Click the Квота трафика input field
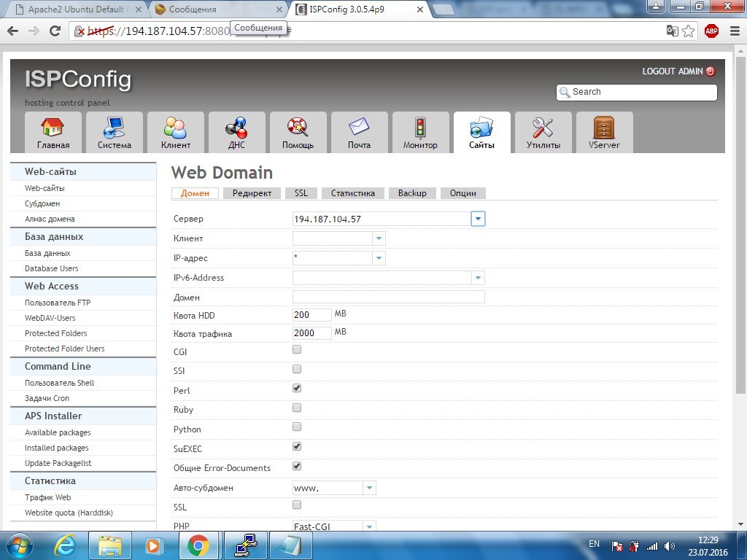Image resolution: width=747 pixels, height=560 pixels. tap(312, 332)
